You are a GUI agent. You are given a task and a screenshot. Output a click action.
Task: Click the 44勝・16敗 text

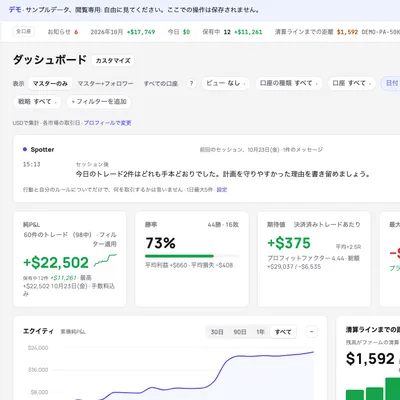pyautogui.click(x=223, y=225)
